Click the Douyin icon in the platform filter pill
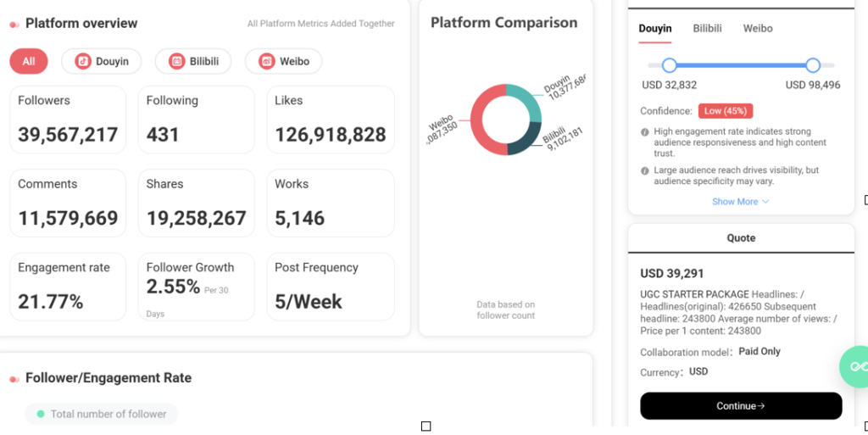This screenshot has width=868, height=435. click(82, 61)
